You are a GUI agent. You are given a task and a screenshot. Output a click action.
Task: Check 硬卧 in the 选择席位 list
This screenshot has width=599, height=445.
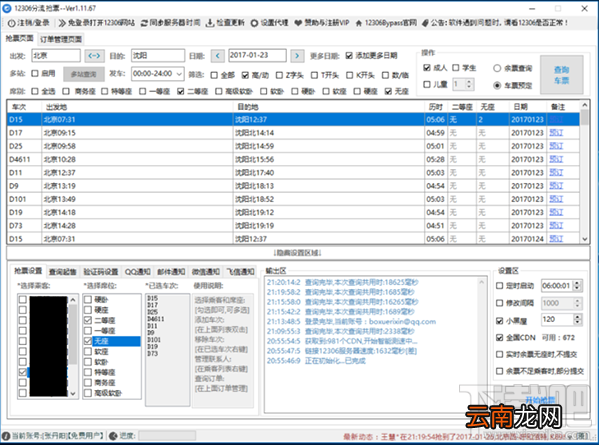88,299
